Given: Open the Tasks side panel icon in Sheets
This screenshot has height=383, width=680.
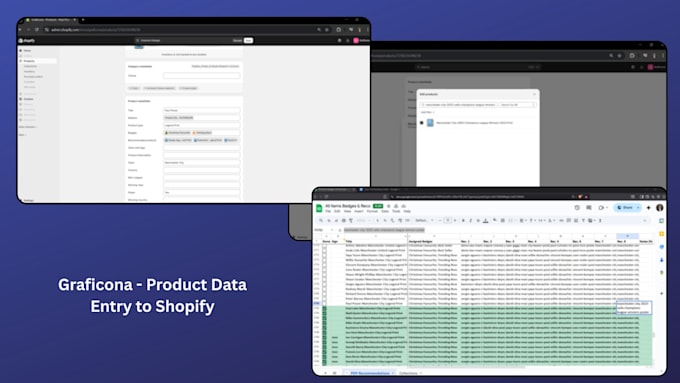Looking at the screenshot, I should pyautogui.click(x=661, y=247).
